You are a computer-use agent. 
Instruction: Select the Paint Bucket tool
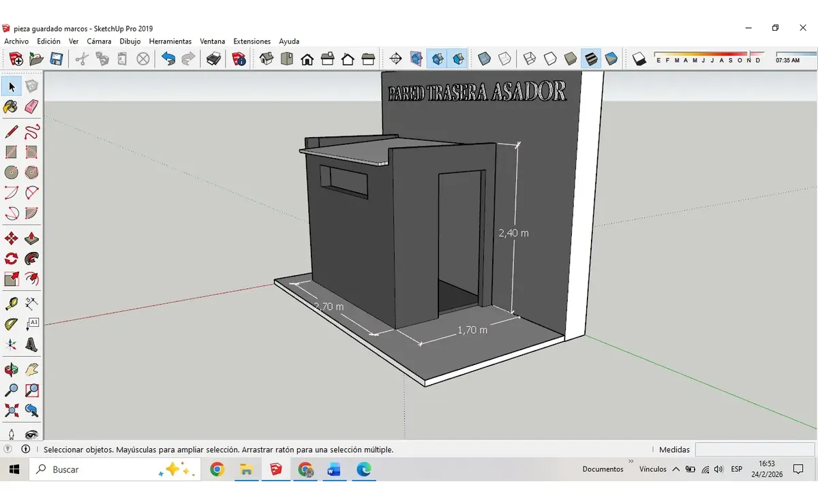pos(10,107)
